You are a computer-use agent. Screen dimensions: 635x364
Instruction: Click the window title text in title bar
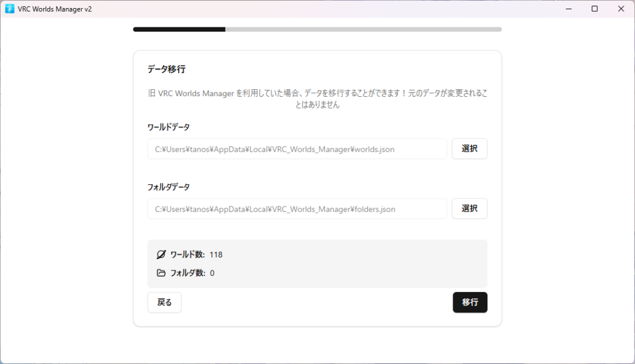pyautogui.click(x=55, y=9)
